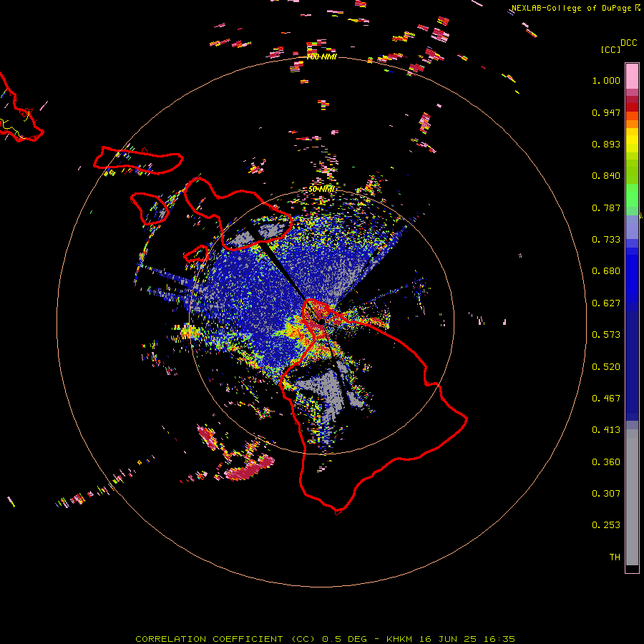Click the 0.413 scale value
The height and width of the screenshot is (644, 644).
click(606, 430)
